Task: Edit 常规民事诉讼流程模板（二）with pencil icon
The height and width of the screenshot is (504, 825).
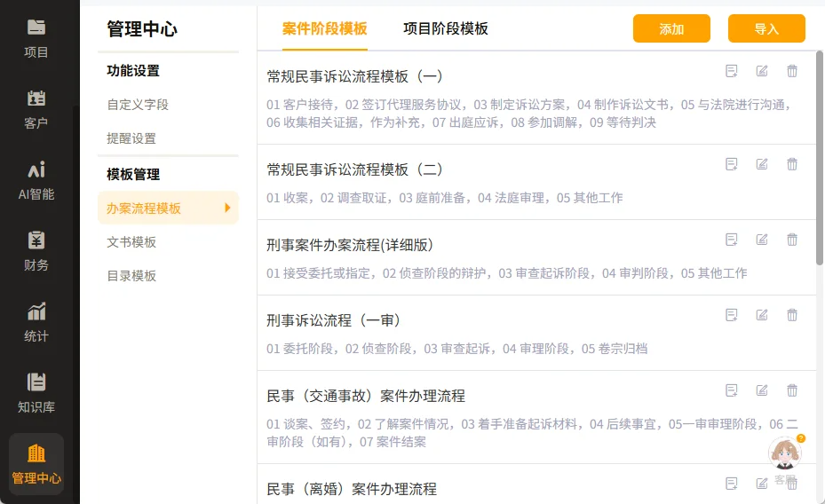Action: click(x=762, y=164)
